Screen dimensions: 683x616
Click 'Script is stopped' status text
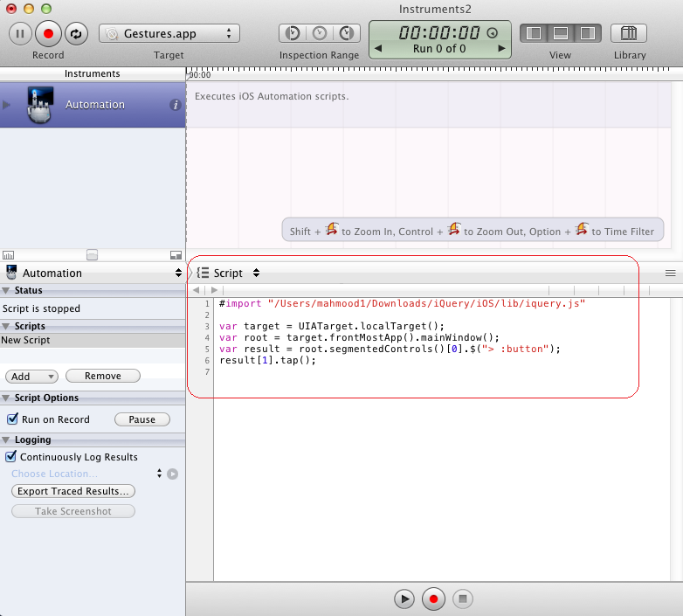pyautogui.click(x=41, y=308)
